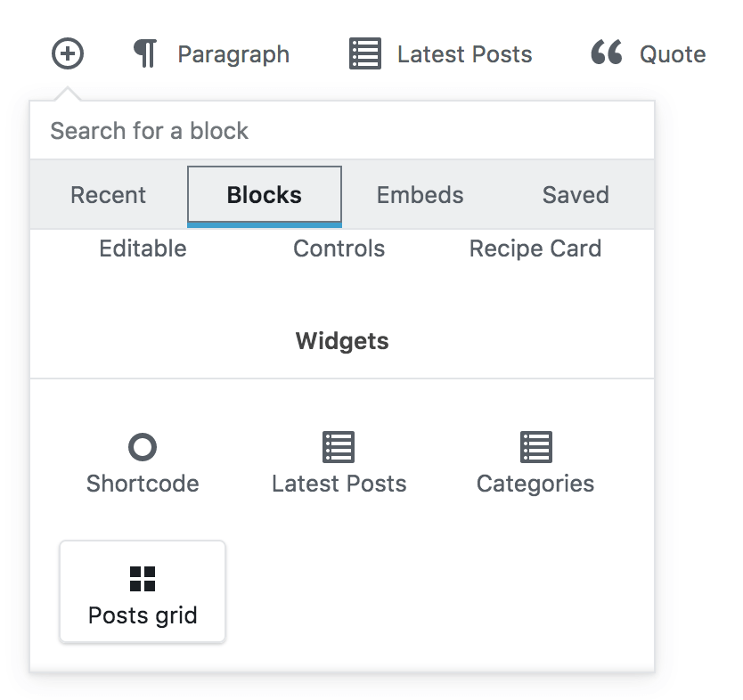Click the Latest Posts list icon in top toolbar
This screenshot has height=700, width=743.
click(364, 54)
